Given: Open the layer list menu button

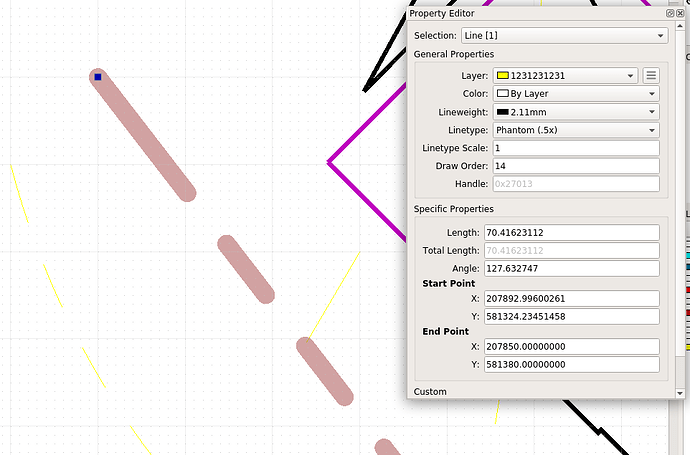Looking at the screenshot, I should (x=651, y=76).
